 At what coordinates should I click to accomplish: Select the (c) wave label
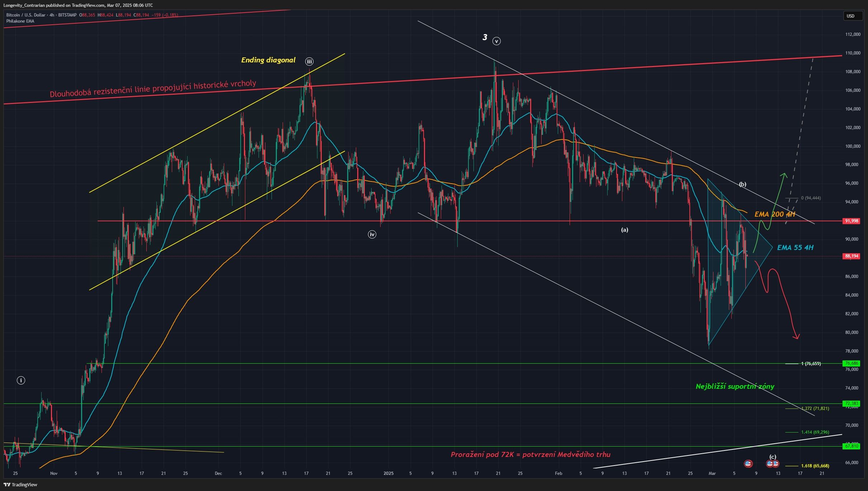pyautogui.click(x=773, y=457)
